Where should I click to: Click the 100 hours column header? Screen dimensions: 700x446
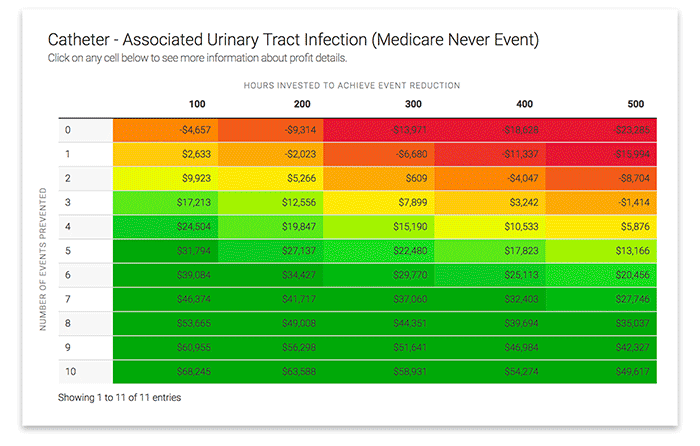coord(197,104)
